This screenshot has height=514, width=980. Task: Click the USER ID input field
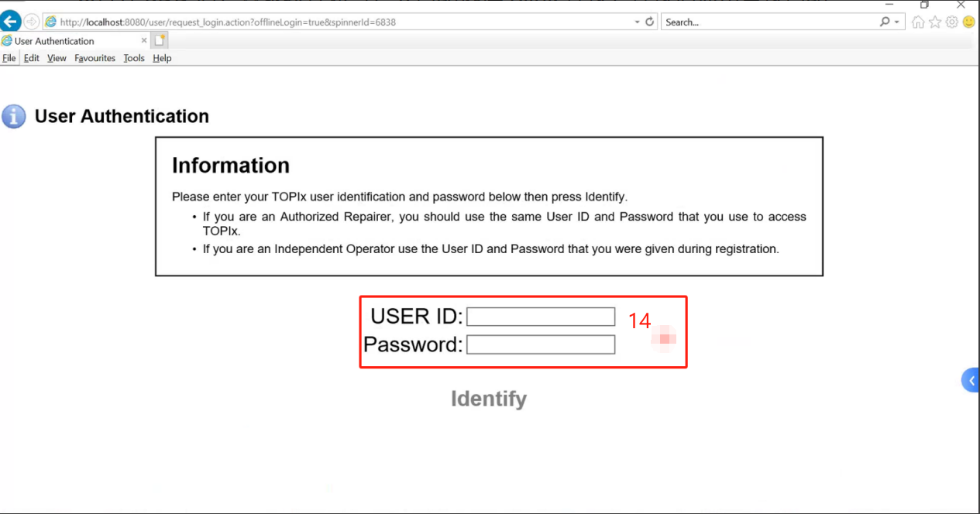[540, 317]
